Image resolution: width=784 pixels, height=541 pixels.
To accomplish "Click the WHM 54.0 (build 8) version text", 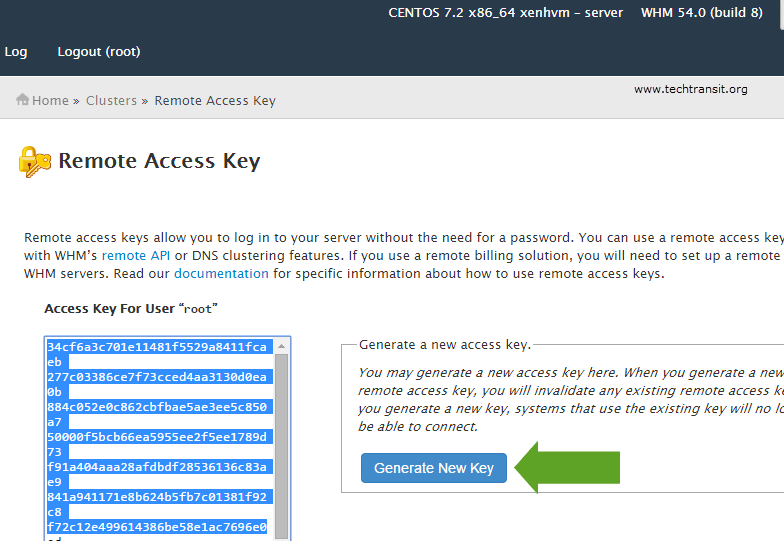I will pyautogui.click(x=702, y=12).
